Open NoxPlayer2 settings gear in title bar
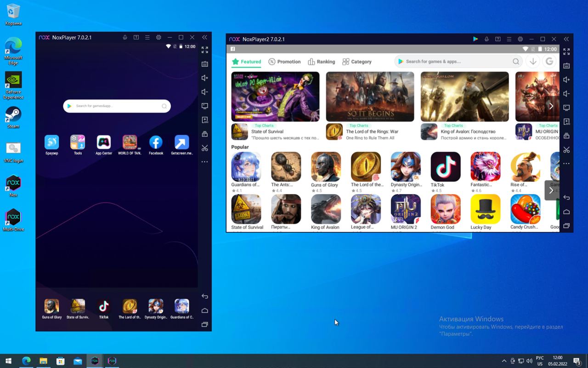This screenshot has height=368, width=588. (x=520, y=39)
